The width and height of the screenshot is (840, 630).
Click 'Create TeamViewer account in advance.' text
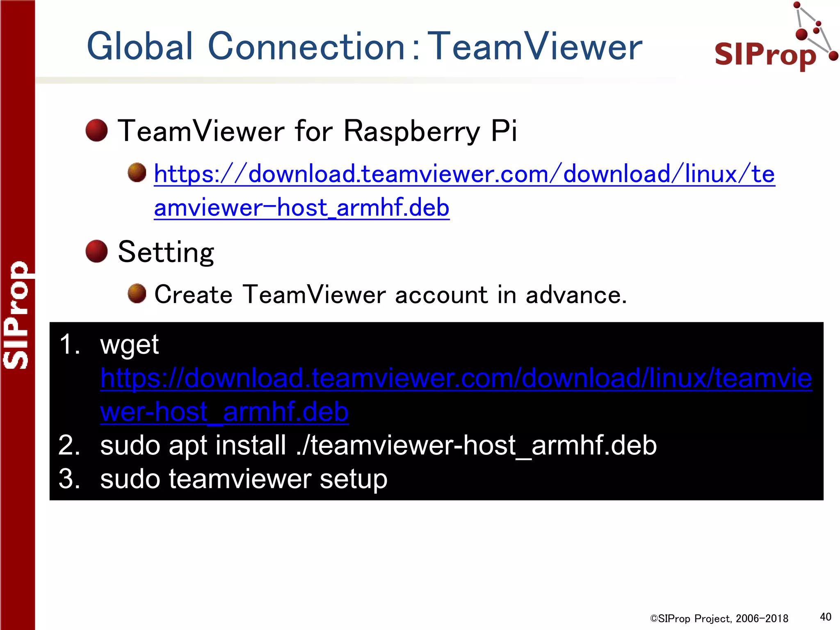point(390,294)
